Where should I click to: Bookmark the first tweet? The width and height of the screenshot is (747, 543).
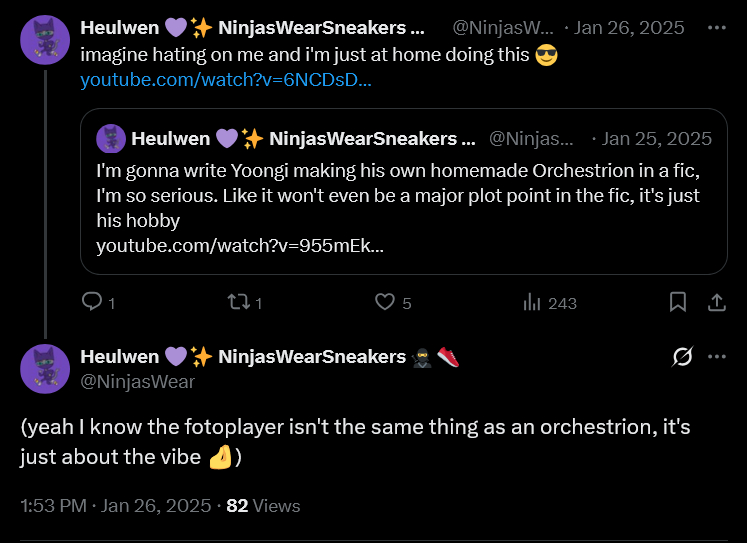(677, 302)
